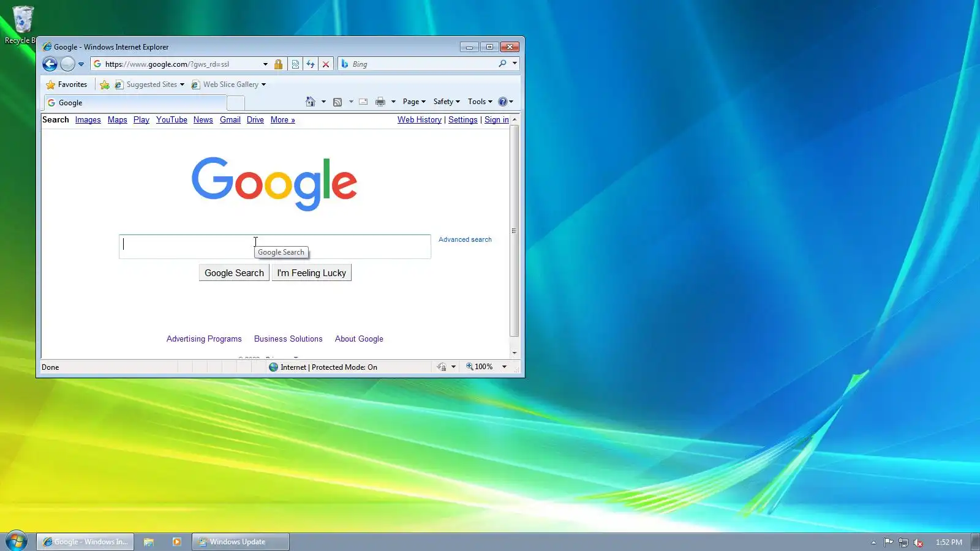
Task: Open the Safety menu
Action: coord(447,102)
